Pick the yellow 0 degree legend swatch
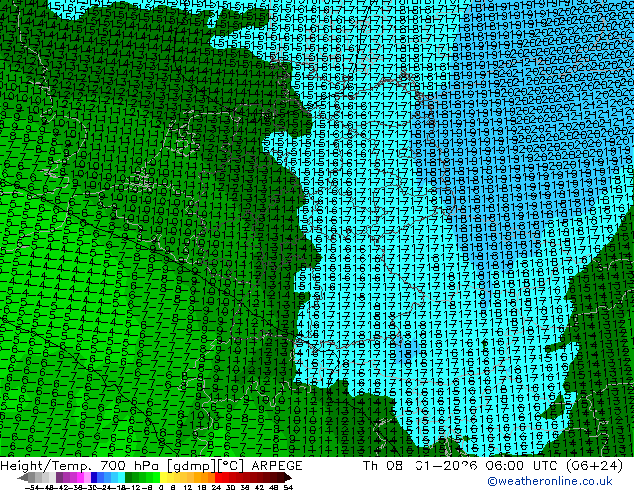Viewport: 634px width, 490px height. click(164, 477)
